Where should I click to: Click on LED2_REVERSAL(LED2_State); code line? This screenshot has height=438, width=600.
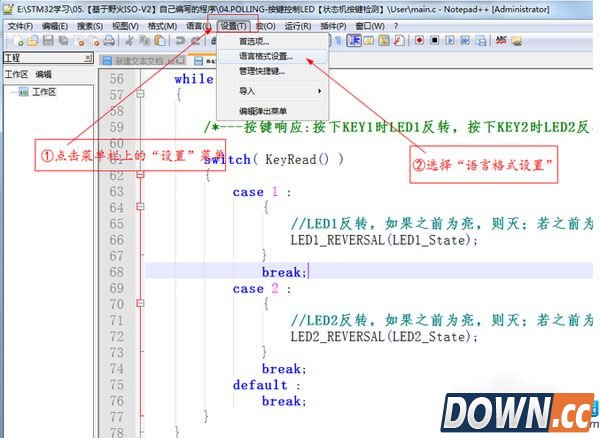tap(384, 337)
